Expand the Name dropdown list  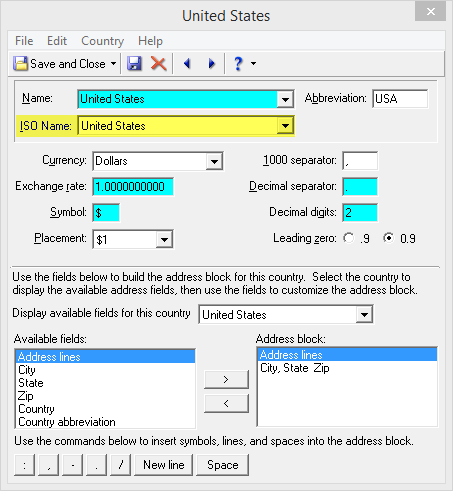(x=285, y=99)
